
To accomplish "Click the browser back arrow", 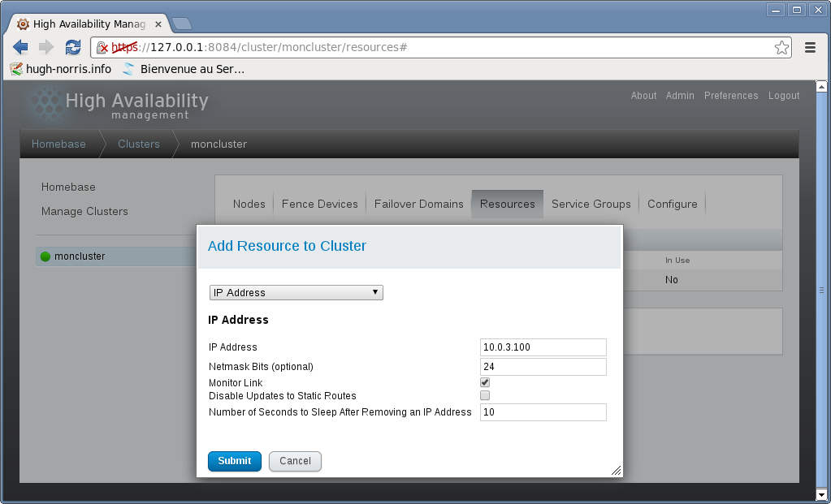I will tap(20, 47).
